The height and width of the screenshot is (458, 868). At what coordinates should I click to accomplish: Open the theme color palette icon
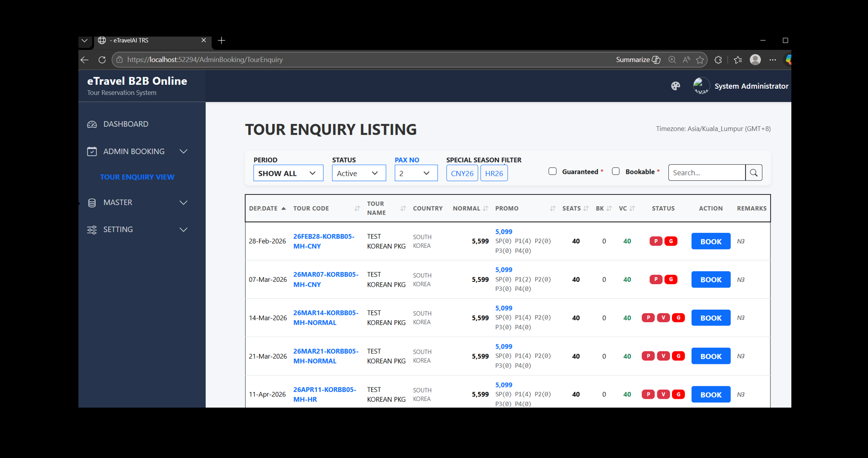tap(676, 86)
